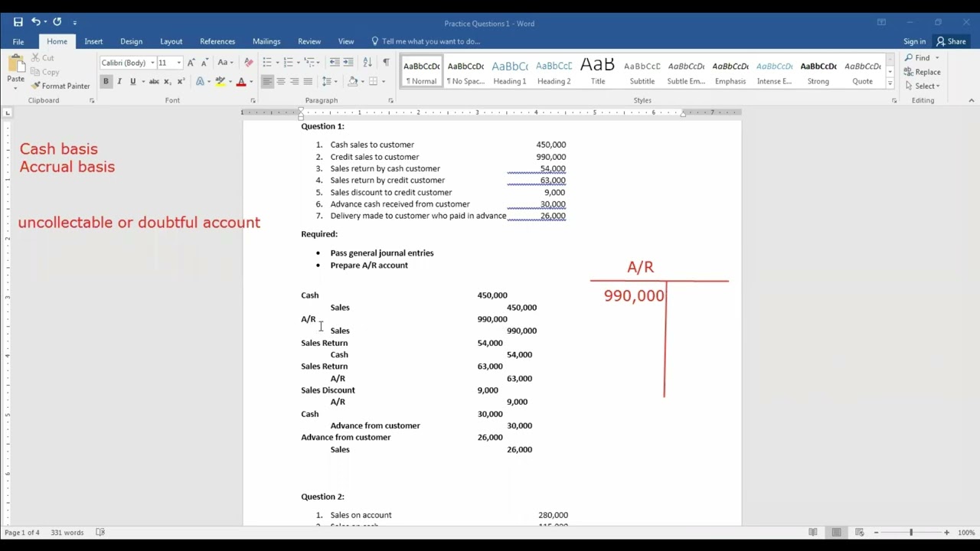Apply the Heading 1 style
This screenshot has height=551, width=980.
(509, 71)
